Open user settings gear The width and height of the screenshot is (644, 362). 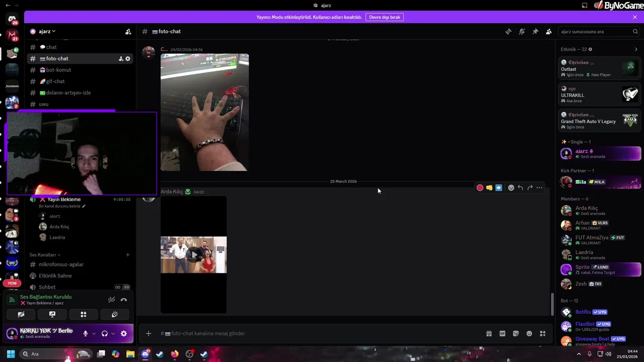point(124,333)
